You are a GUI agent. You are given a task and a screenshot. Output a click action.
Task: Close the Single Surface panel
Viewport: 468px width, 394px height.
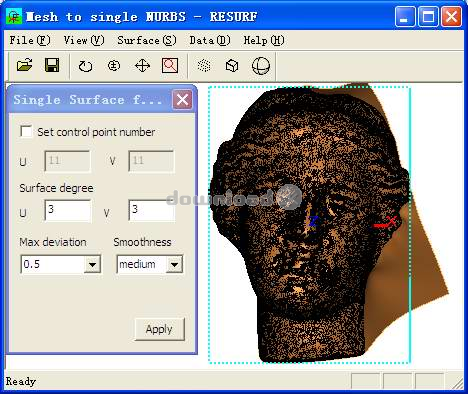click(182, 99)
